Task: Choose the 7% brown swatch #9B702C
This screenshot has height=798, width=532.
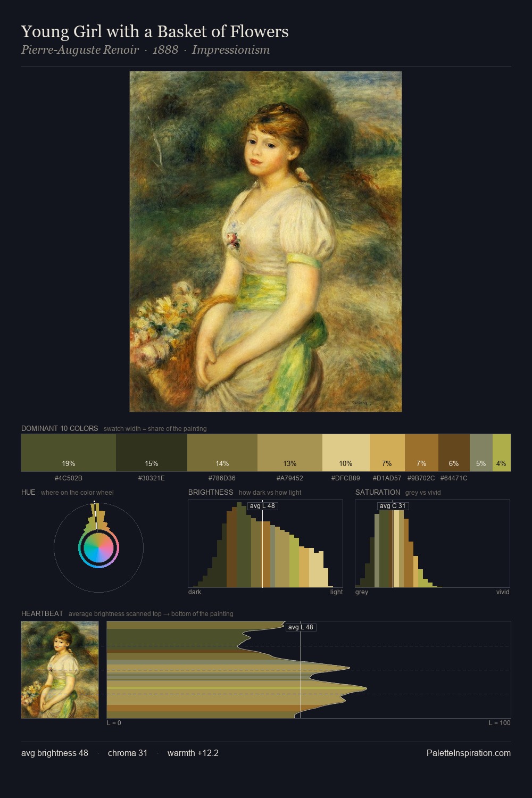Action: [x=421, y=453]
